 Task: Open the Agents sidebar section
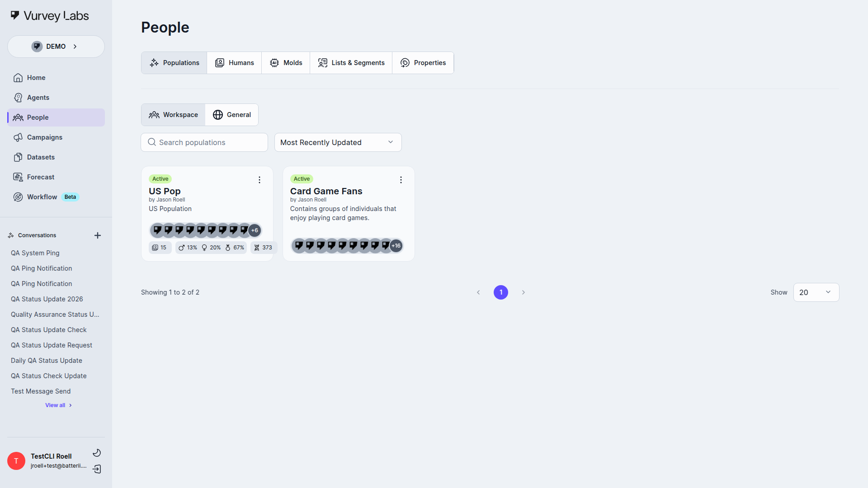point(38,98)
